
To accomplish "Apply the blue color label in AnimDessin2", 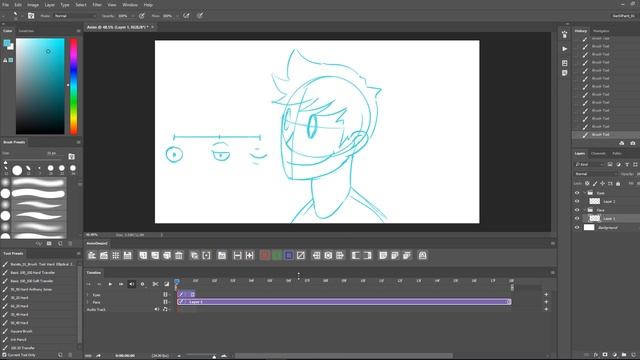I will coord(289,256).
